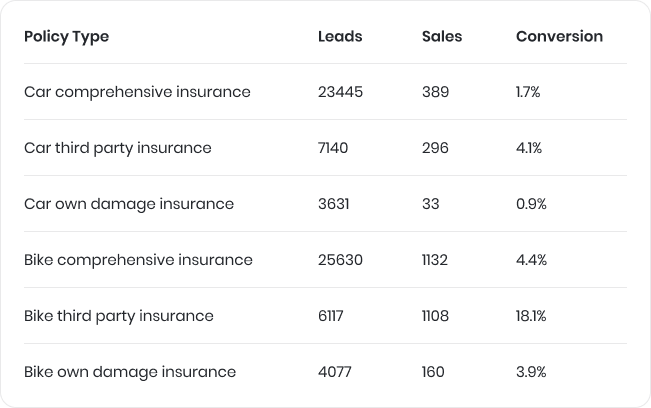The height and width of the screenshot is (408, 651).
Task: Select the 0.9% conversion cell
Action: [x=531, y=204]
